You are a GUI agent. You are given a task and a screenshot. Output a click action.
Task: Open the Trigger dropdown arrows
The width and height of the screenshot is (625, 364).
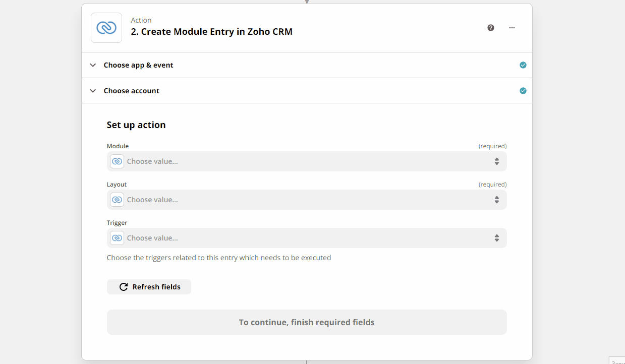pyautogui.click(x=497, y=238)
